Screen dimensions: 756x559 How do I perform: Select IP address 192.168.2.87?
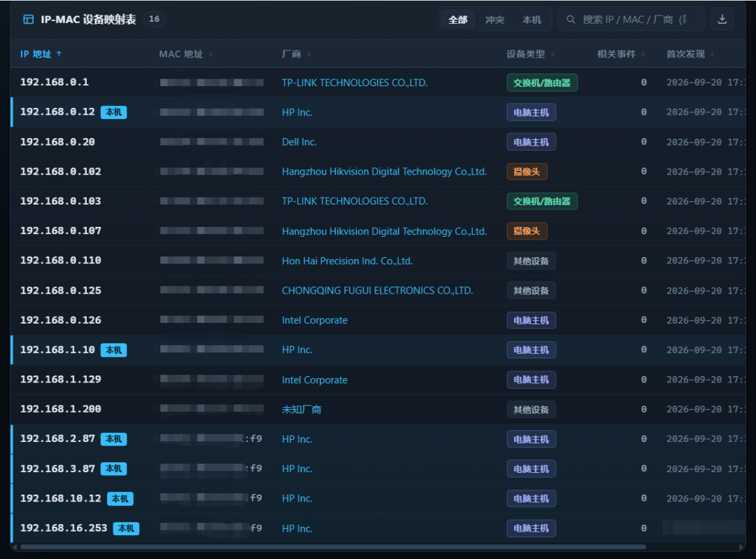[x=57, y=439]
